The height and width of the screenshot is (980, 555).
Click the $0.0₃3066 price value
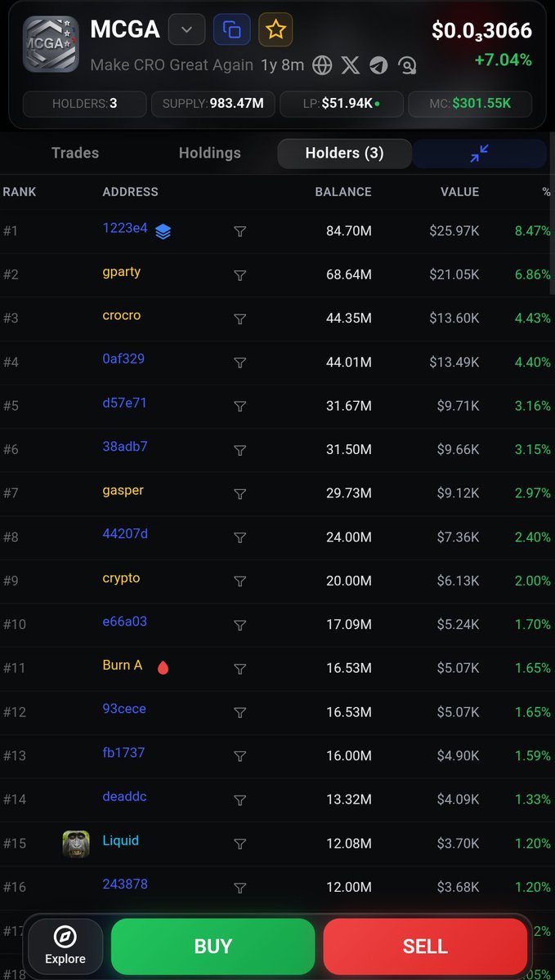482,31
